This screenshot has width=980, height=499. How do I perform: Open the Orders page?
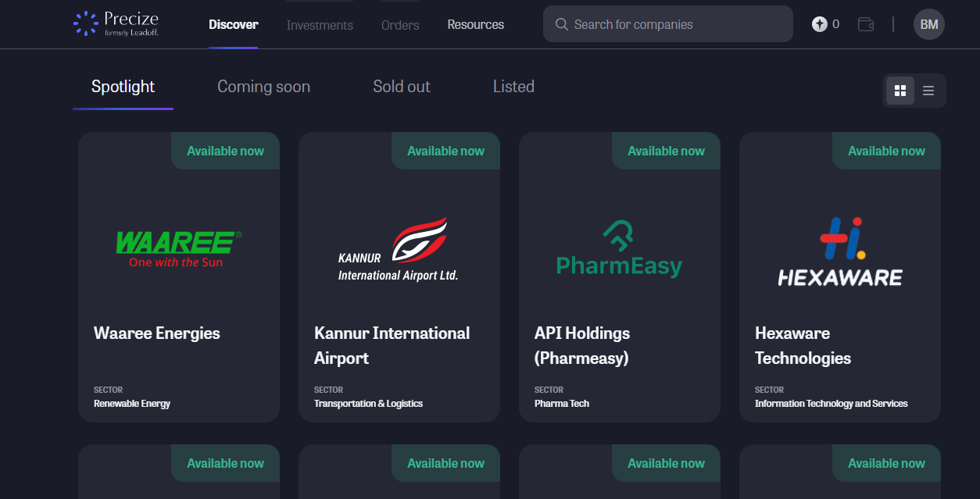tap(400, 25)
